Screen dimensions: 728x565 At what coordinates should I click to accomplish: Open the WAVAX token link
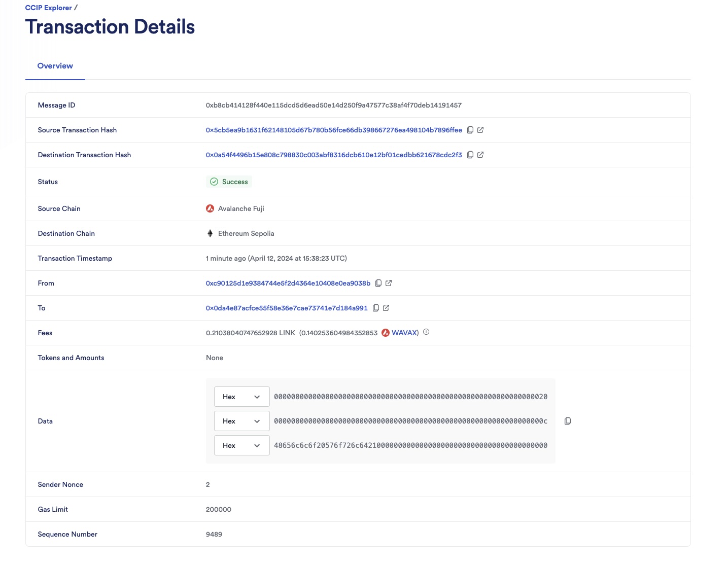coord(404,332)
